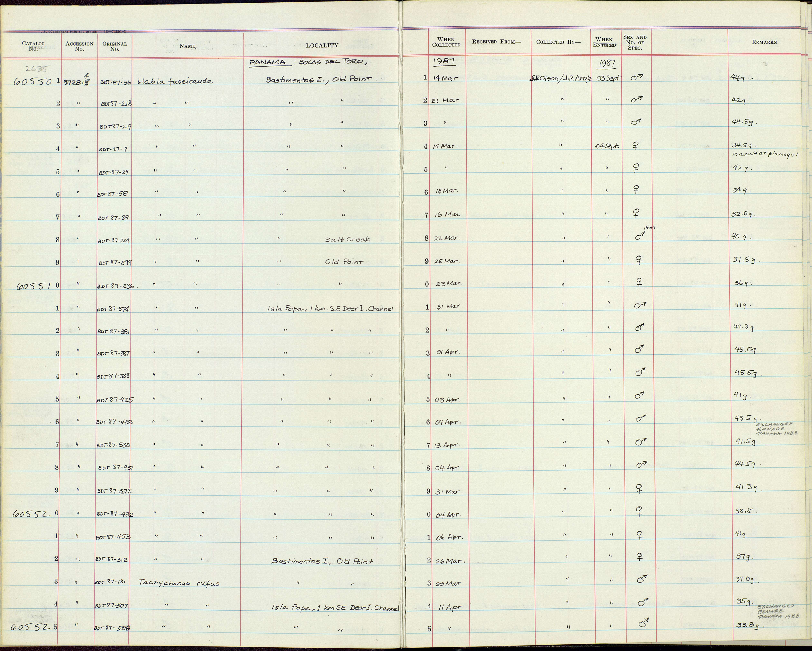
Task: Click original number BDT 87-58
Action: pos(113,194)
